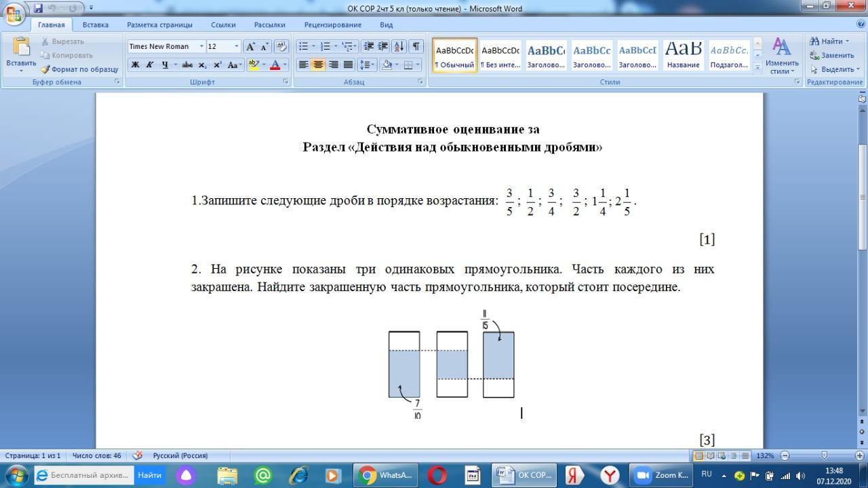The width and height of the screenshot is (868, 488).
Task: Increase font size with the grow font icon
Action: point(250,46)
